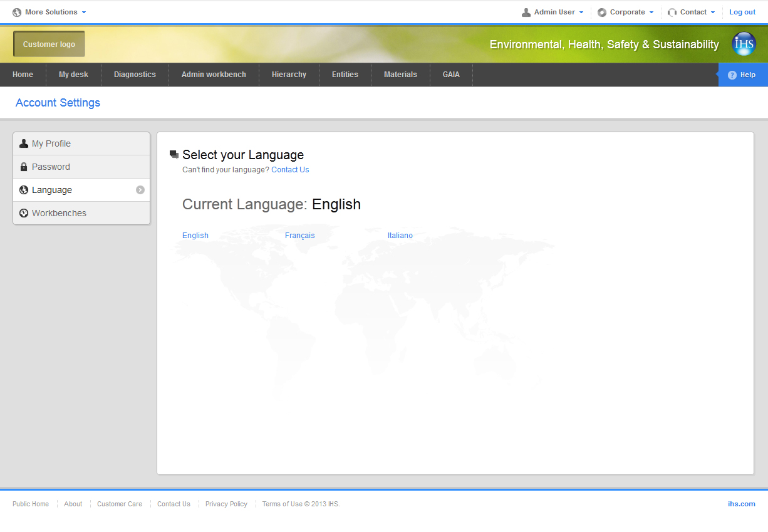The image size is (768, 532).
Task: Click the IHS logo in the banner
Action: 744,44
